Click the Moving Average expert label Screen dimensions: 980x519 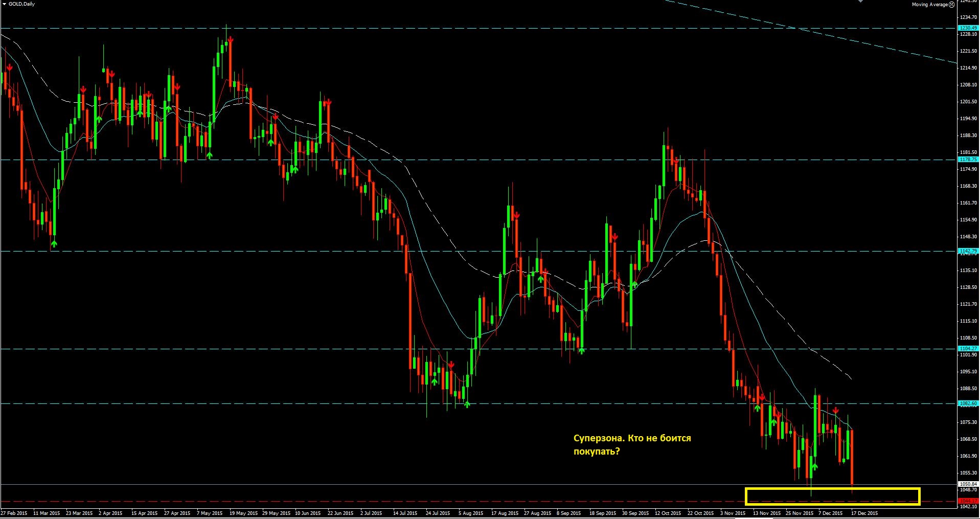pyautogui.click(x=929, y=5)
